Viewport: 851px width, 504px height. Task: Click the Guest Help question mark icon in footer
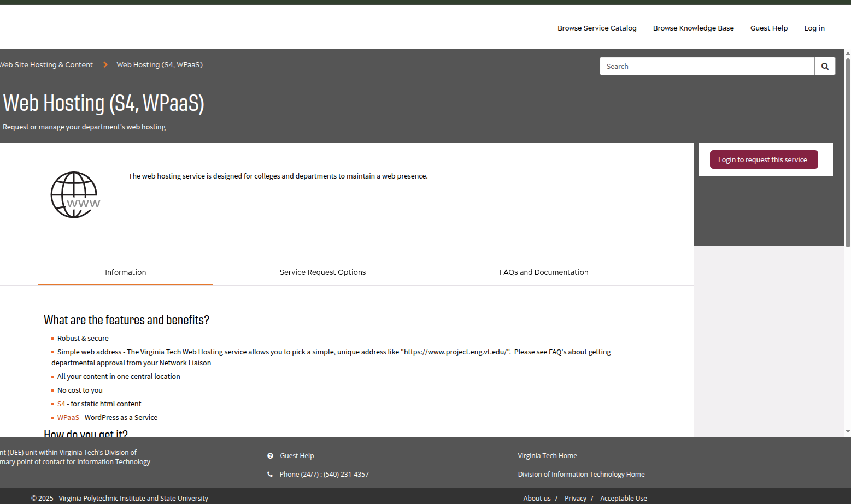click(270, 456)
